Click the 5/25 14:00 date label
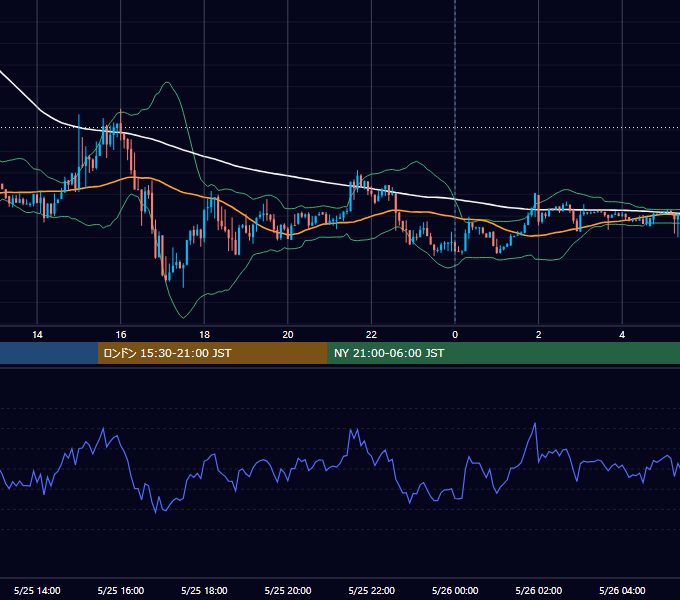This screenshot has height=600, width=680. 37,590
